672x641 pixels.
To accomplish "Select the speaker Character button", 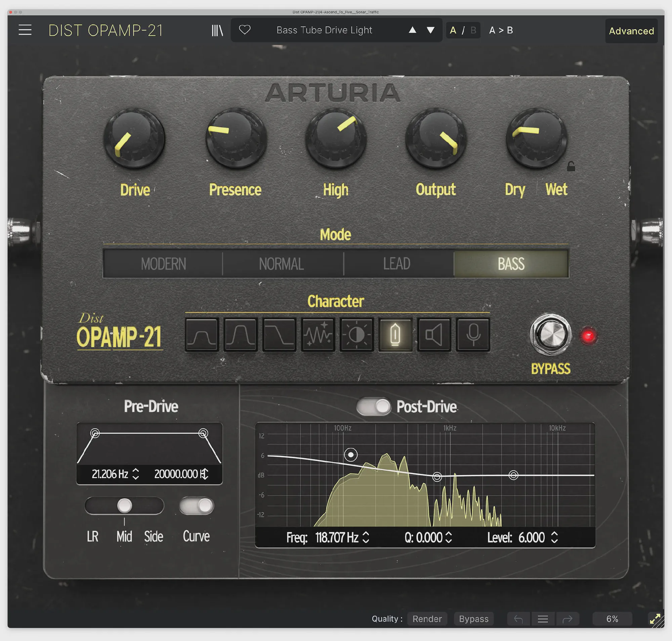I will coord(434,335).
